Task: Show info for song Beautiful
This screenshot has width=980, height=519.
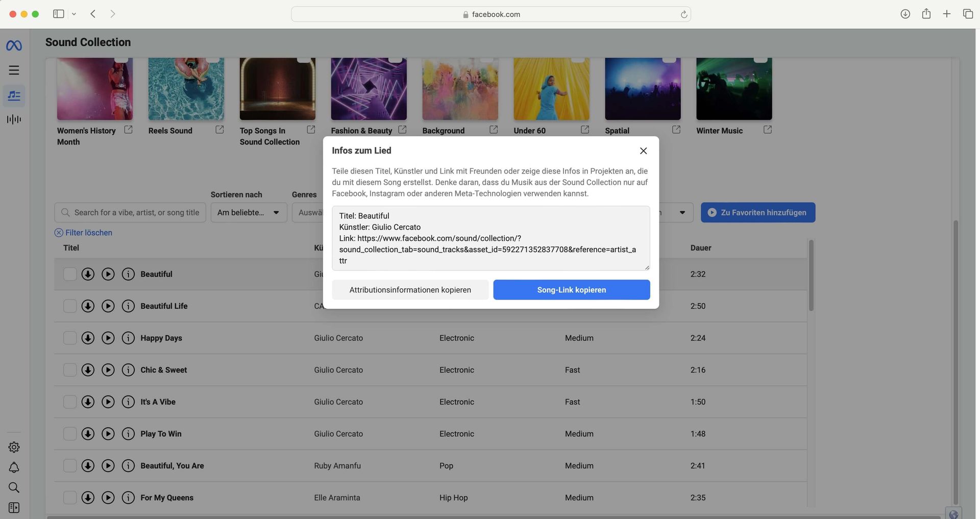Action: 128,274
